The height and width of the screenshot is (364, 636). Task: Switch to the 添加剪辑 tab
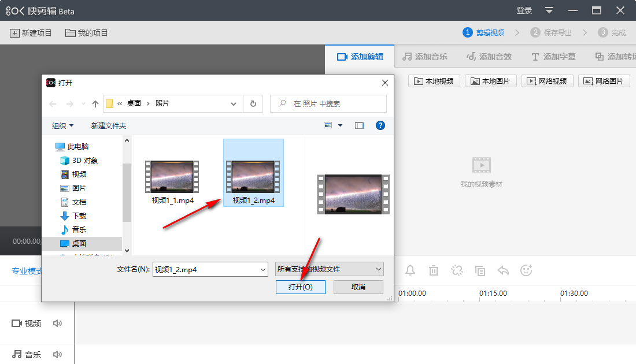pos(360,57)
